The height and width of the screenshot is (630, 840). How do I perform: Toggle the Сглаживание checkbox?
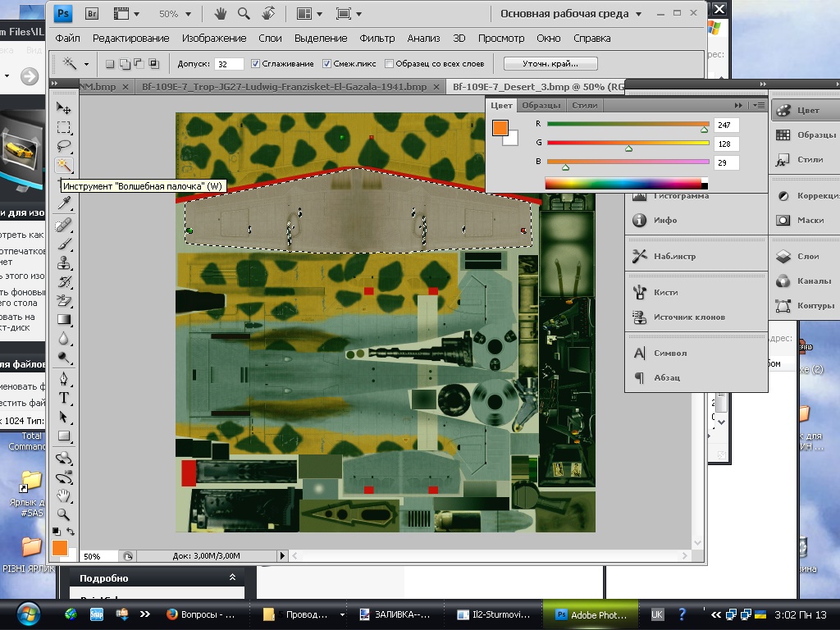pyautogui.click(x=256, y=64)
